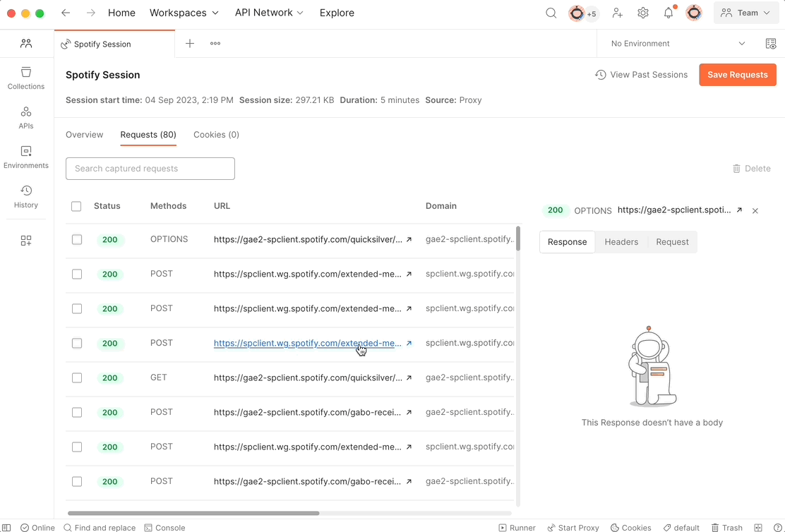Image resolution: width=785 pixels, height=532 pixels.
Task: Open the notifications bell icon
Action: 669,13
